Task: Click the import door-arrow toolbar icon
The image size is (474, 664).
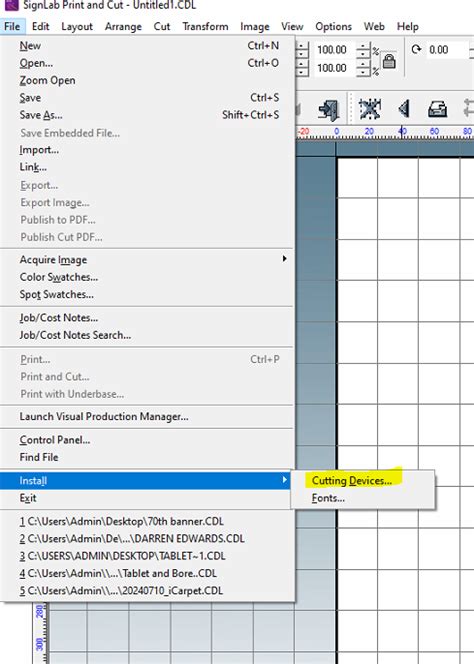Action: tap(328, 109)
